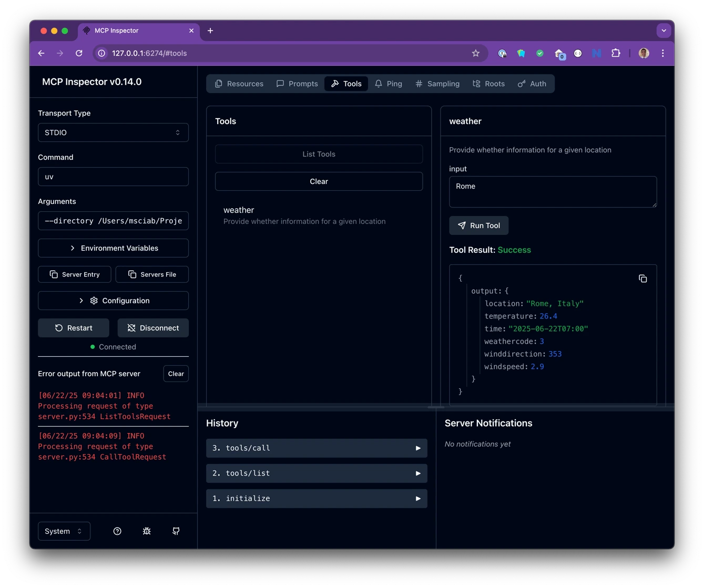Open the help icon in sidebar footer
This screenshot has width=704, height=588.
click(x=117, y=531)
